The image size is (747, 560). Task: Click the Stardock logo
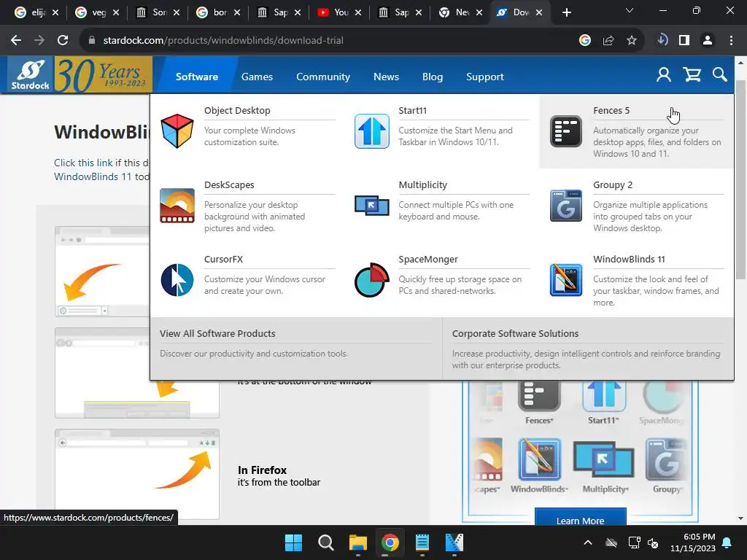click(x=30, y=75)
